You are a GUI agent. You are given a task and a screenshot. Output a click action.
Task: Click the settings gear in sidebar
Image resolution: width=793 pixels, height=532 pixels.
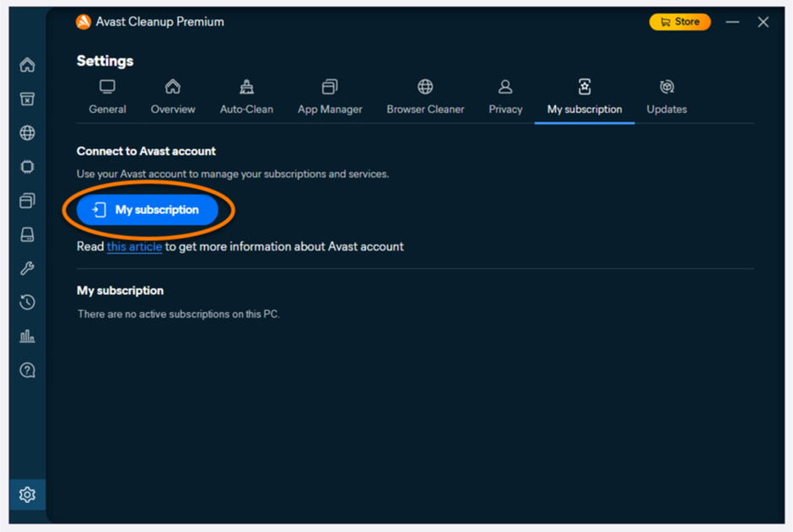(x=27, y=495)
